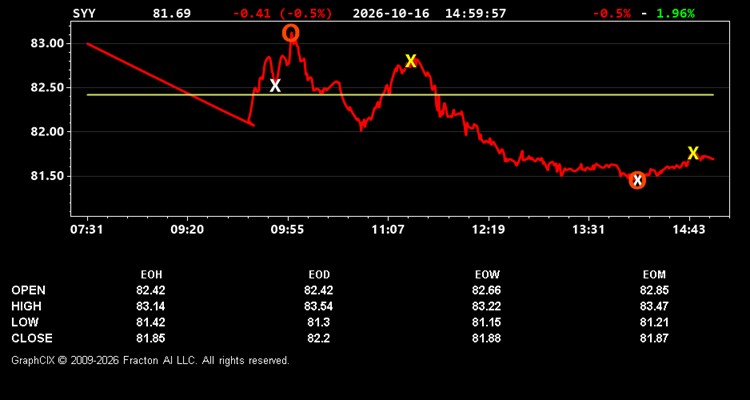Viewport: 750px width, 400px height.
Task: Click the EOD column header
Action: click(319, 275)
